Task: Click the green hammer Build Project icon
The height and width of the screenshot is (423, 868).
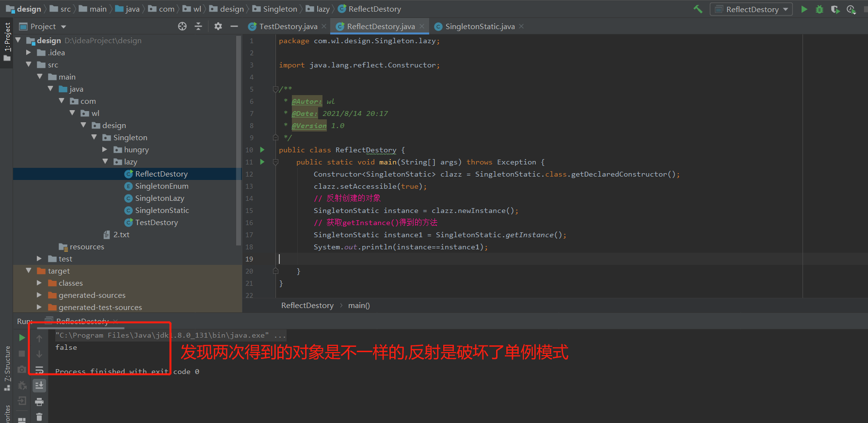Action: coord(698,9)
